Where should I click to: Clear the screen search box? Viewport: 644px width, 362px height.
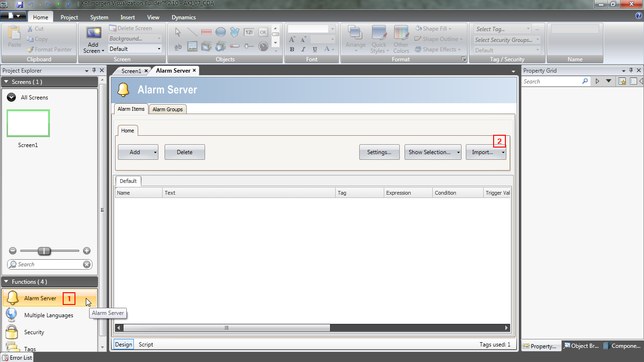click(x=87, y=264)
